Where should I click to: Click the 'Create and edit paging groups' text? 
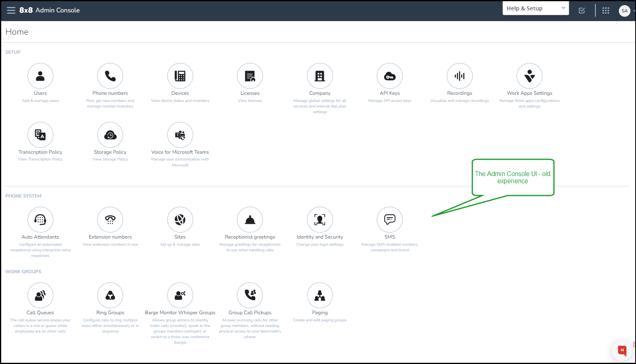[320, 320]
